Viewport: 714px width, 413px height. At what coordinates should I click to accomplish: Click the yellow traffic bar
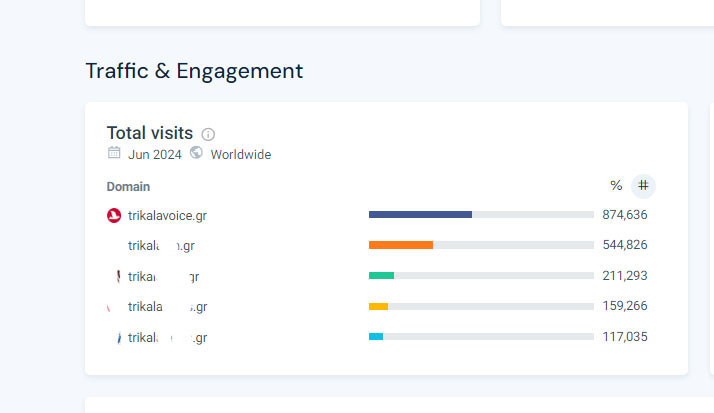tap(378, 307)
